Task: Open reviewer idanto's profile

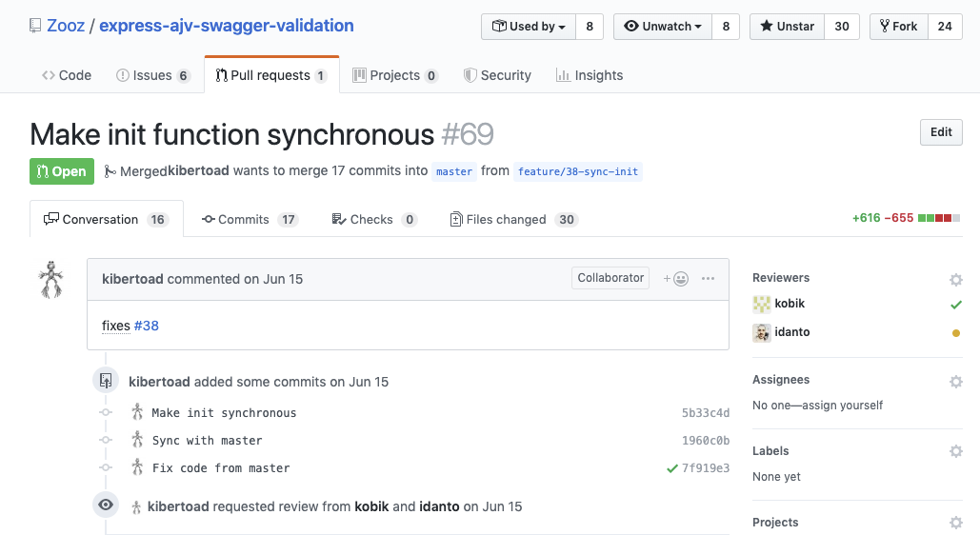Action: point(791,332)
